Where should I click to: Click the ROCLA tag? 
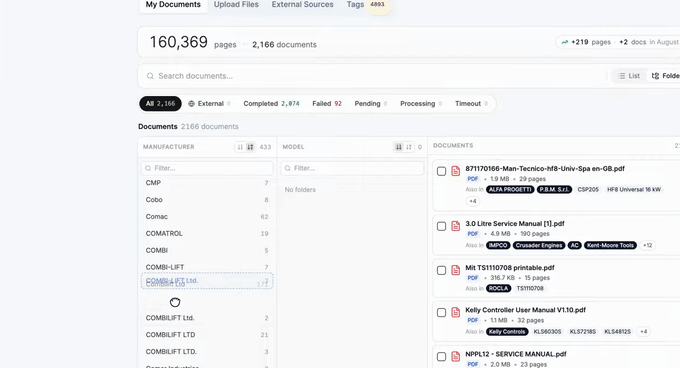click(499, 289)
